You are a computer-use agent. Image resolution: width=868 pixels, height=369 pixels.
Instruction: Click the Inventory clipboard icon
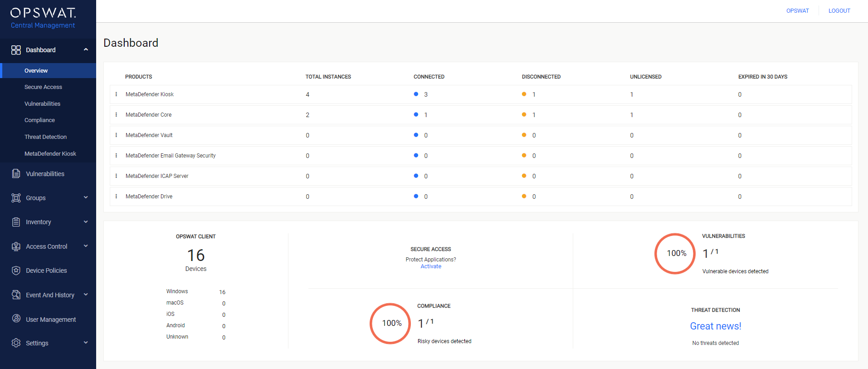[x=16, y=222]
